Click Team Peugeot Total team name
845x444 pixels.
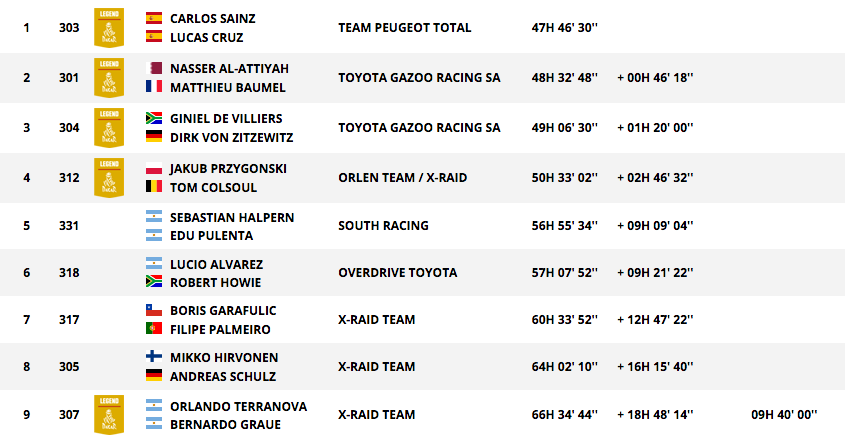tap(405, 27)
